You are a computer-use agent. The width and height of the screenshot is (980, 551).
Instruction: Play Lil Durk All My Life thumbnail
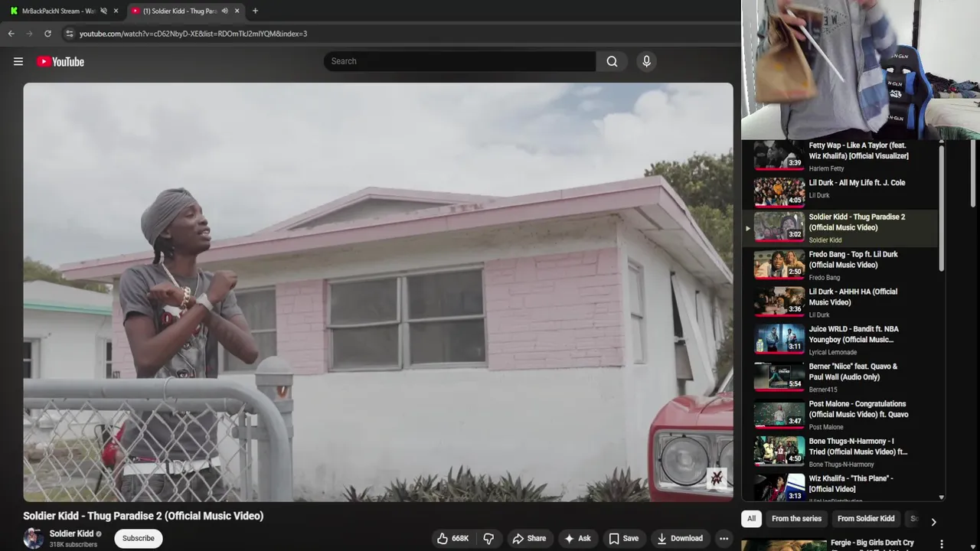pos(779,192)
